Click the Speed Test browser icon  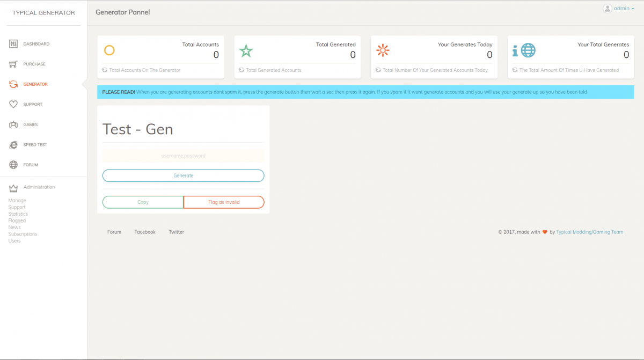[x=13, y=145]
